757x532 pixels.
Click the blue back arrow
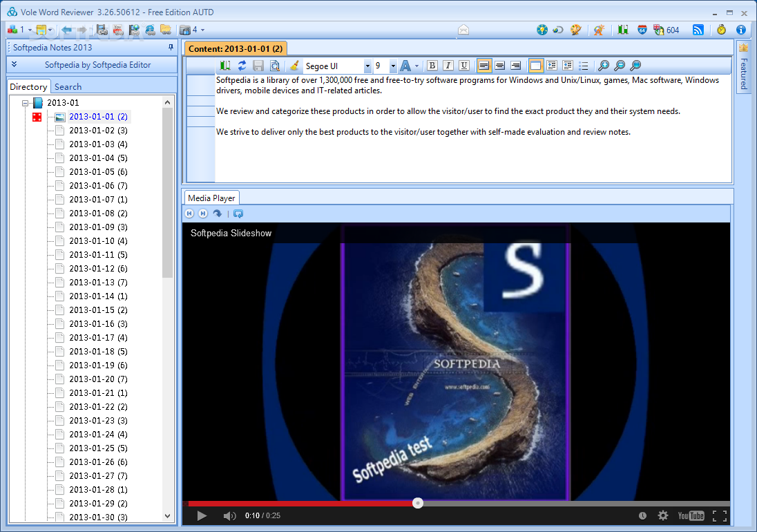66,30
